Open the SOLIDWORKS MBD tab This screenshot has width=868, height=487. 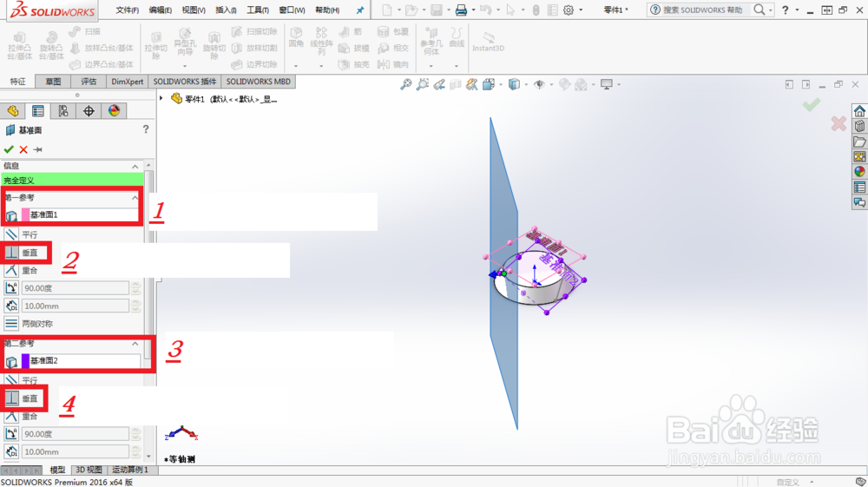(x=258, y=82)
